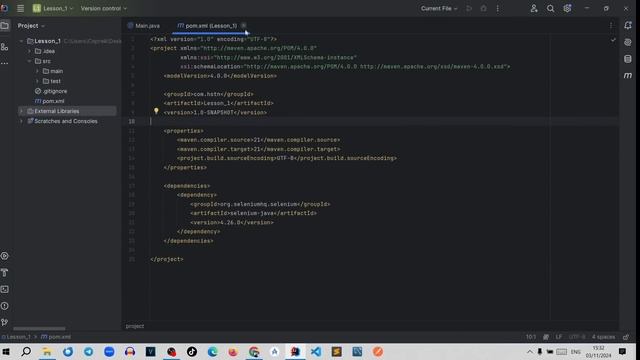Expand Scratches and Consoles node

(21, 121)
